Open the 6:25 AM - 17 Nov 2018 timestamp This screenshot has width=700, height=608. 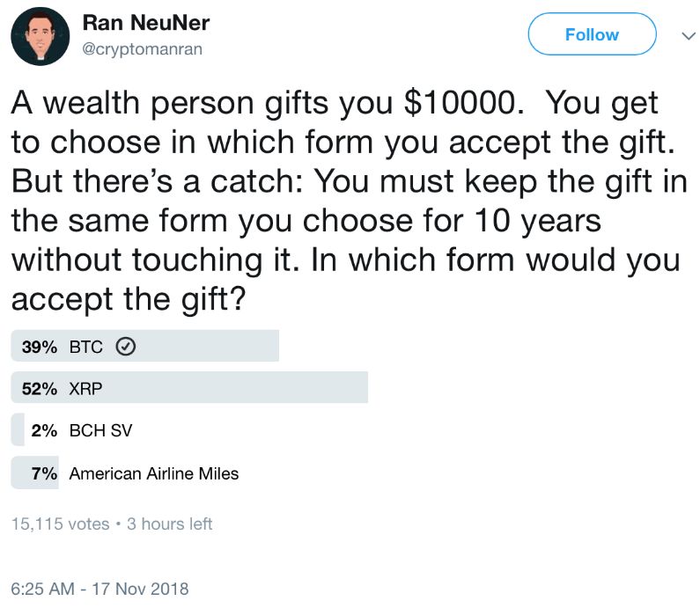point(99,588)
